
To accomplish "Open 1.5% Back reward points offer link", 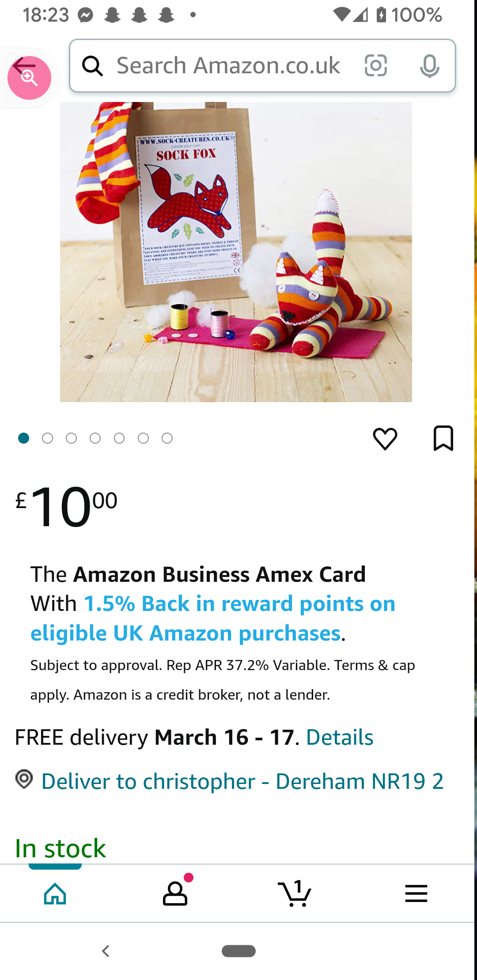I will [213, 618].
